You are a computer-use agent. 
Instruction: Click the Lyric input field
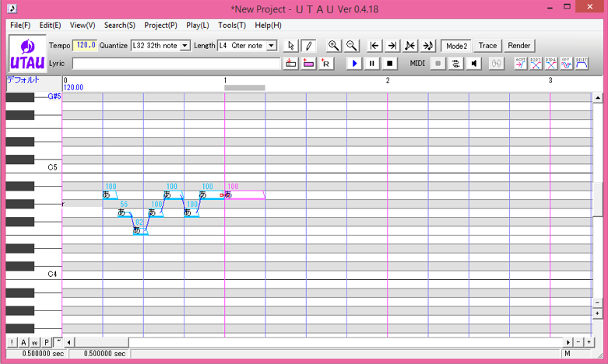(176, 64)
